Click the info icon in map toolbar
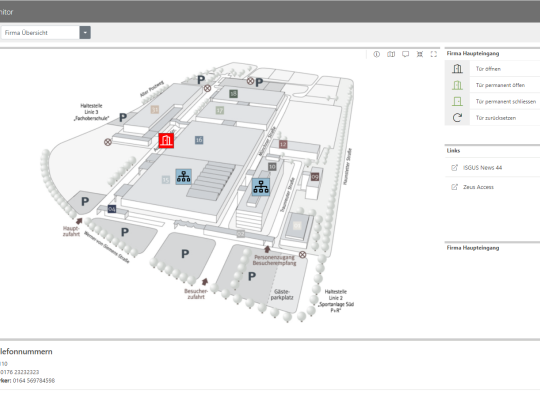 [x=376, y=54]
